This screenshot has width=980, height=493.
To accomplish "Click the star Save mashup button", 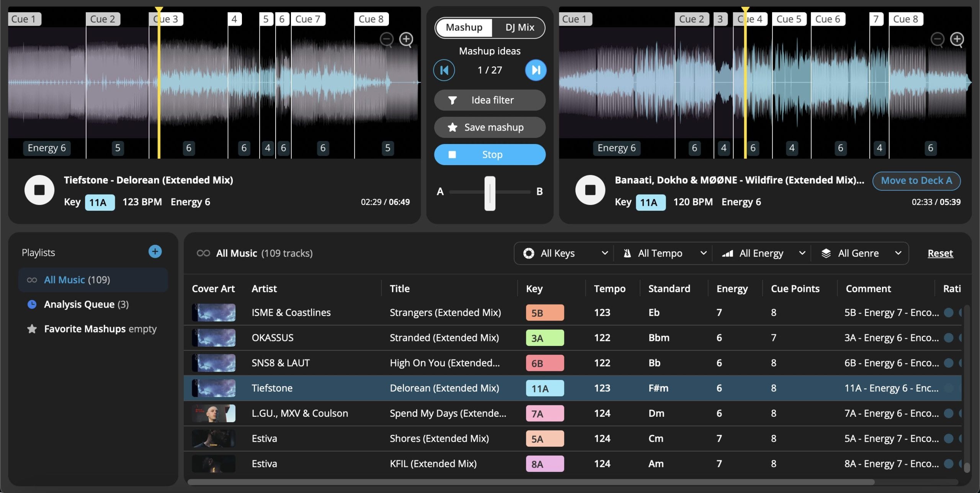I will click(x=490, y=127).
